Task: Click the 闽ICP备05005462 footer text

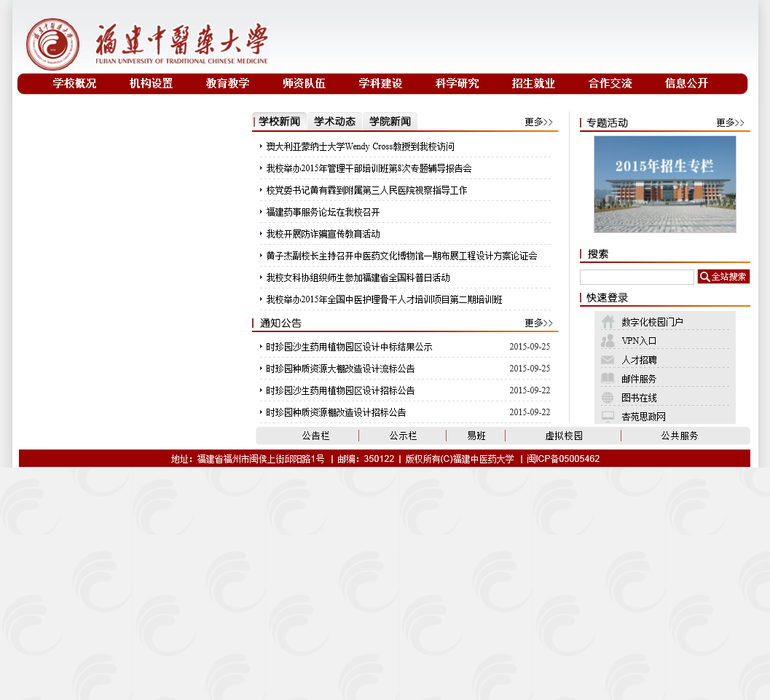Action: point(563,459)
